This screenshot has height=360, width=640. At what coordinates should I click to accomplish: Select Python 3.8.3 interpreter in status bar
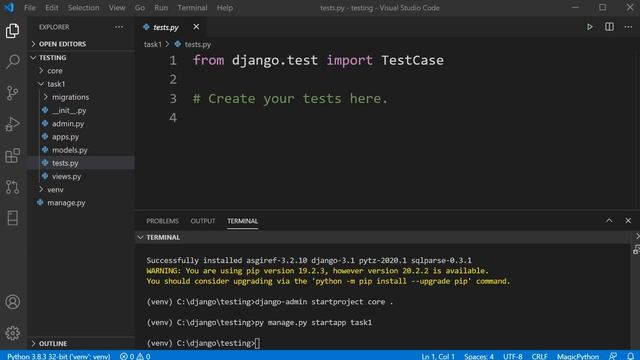(58, 356)
